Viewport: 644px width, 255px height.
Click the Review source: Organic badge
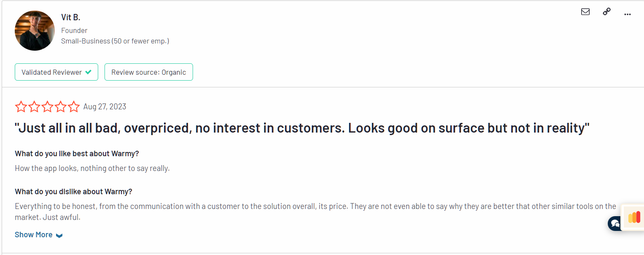tap(148, 72)
